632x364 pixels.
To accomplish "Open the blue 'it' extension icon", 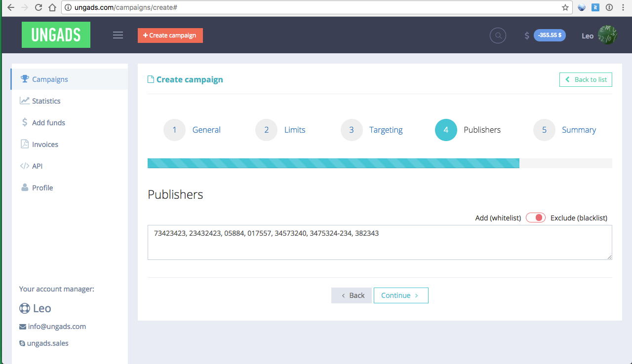I will click(x=595, y=7).
